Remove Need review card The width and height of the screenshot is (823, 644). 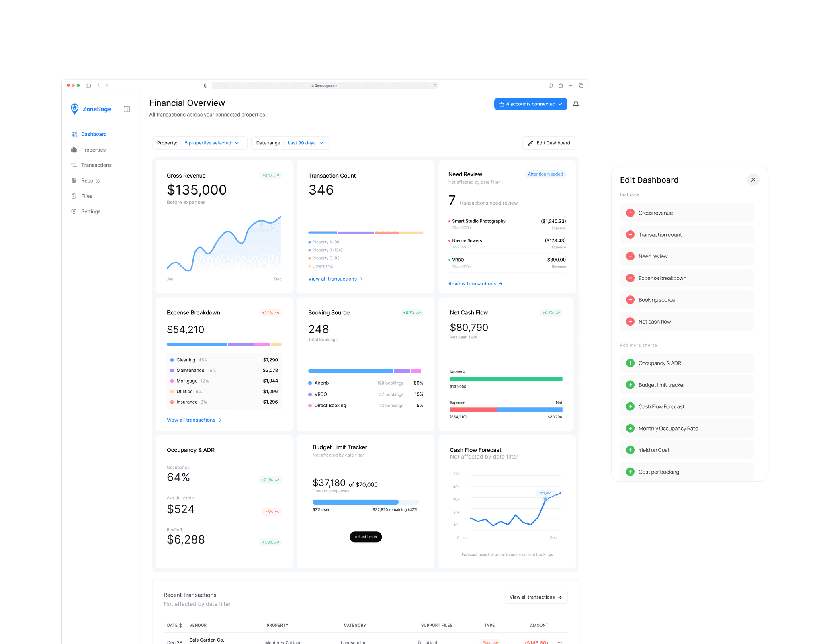point(630,256)
